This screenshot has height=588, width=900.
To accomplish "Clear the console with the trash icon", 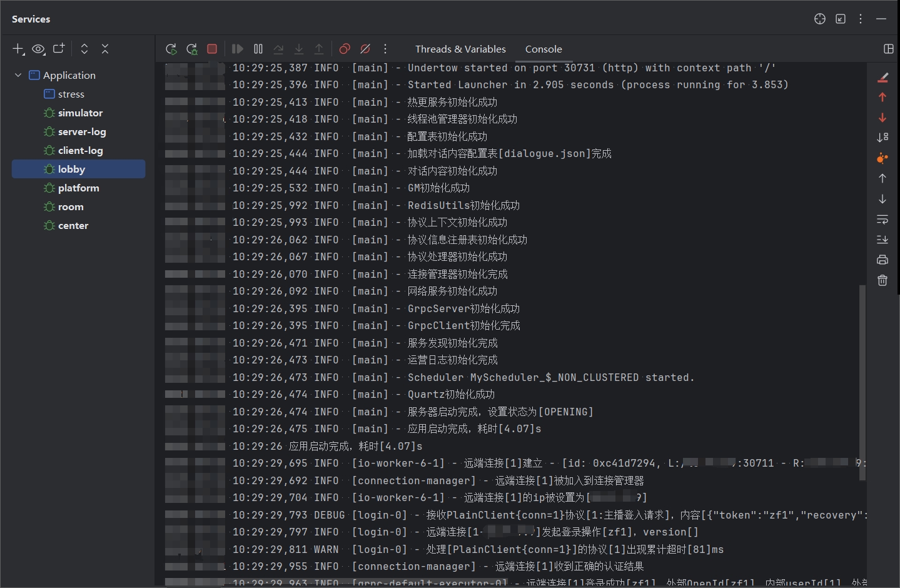I will [882, 280].
